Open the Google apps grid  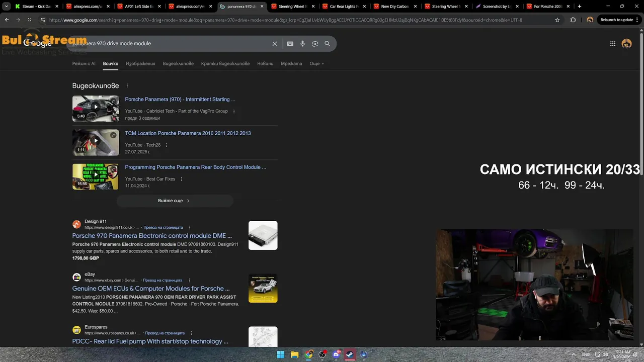(x=613, y=44)
